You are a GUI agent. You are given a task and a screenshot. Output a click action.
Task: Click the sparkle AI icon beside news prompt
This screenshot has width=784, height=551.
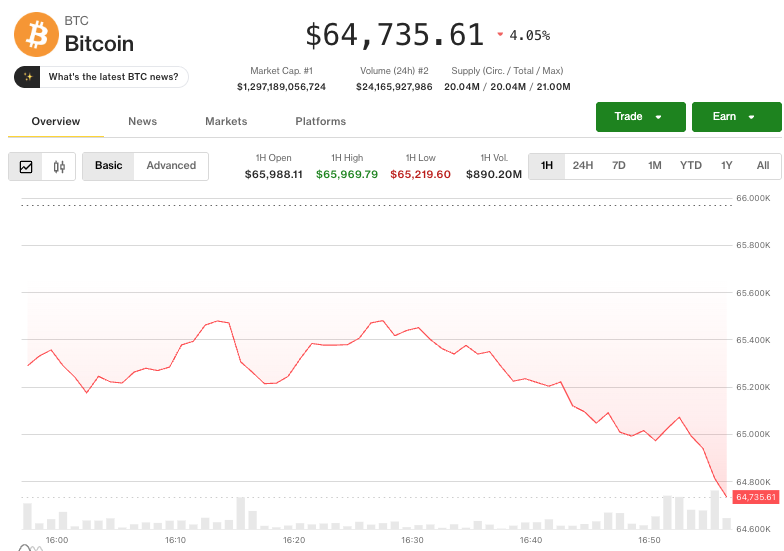[28, 77]
